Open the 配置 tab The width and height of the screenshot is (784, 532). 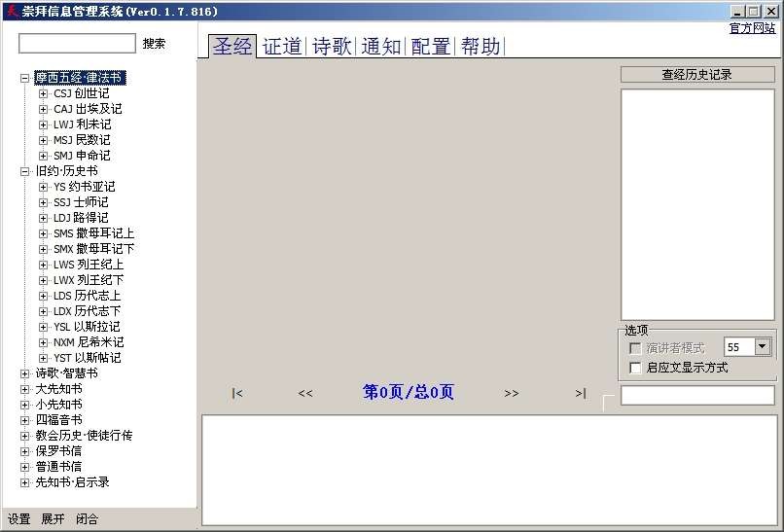coord(431,47)
